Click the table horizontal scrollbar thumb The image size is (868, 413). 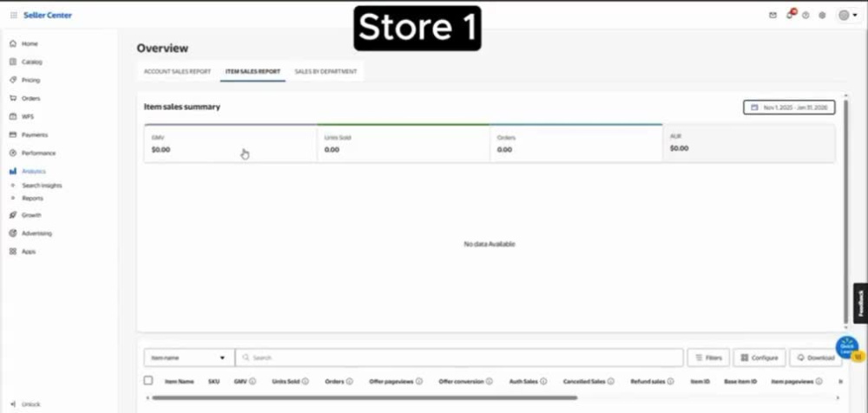(365, 397)
